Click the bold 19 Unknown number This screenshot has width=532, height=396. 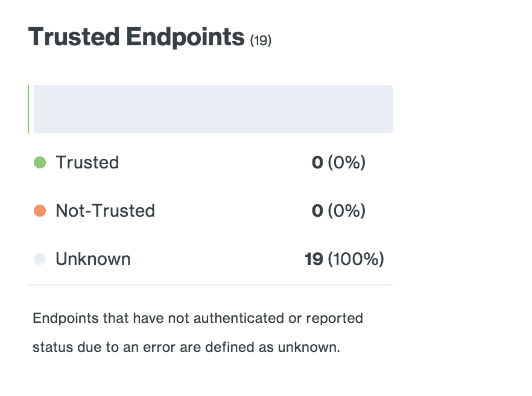[x=314, y=259]
